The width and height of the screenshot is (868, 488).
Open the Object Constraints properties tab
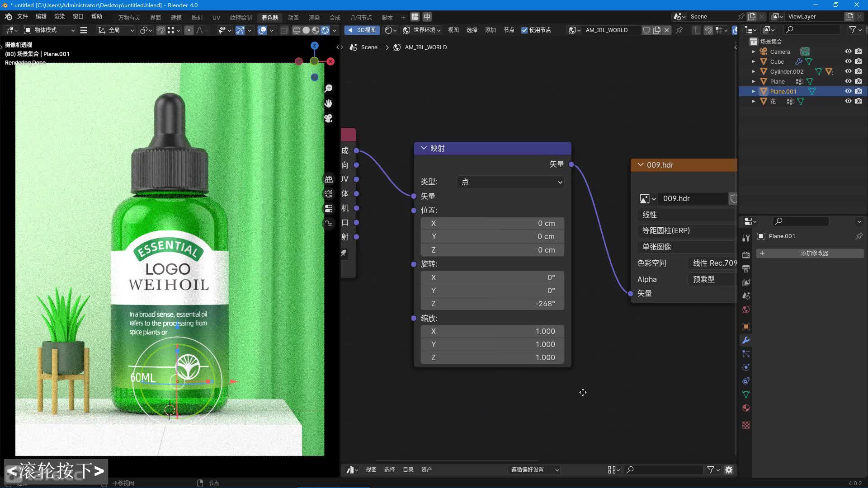point(746,380)
